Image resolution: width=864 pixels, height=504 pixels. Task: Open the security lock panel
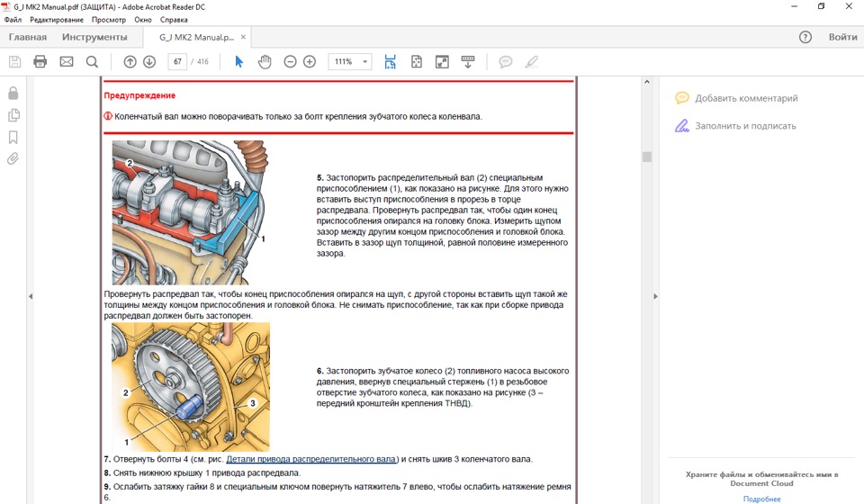tap(13, 93)
